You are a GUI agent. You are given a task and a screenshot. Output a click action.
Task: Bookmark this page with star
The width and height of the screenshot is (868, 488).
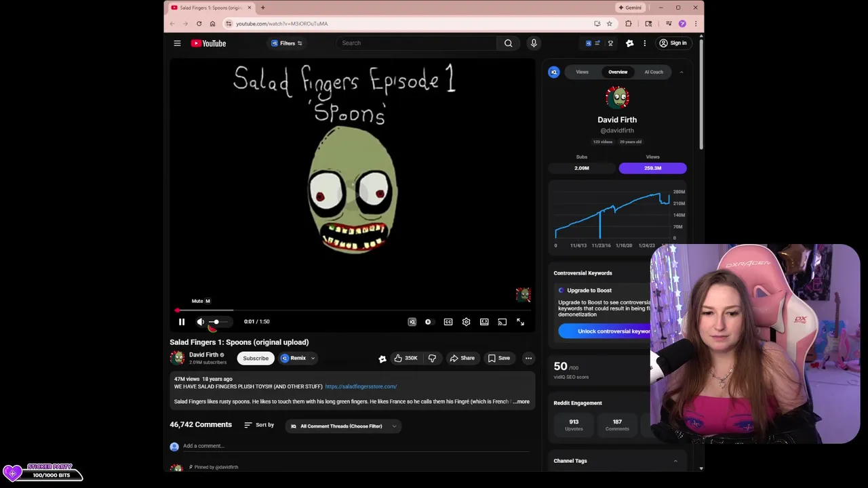609,24
